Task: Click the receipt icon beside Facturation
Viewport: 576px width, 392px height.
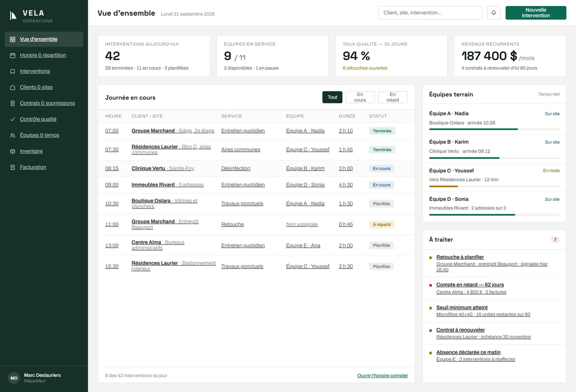Action: click(x=13, y=167)
